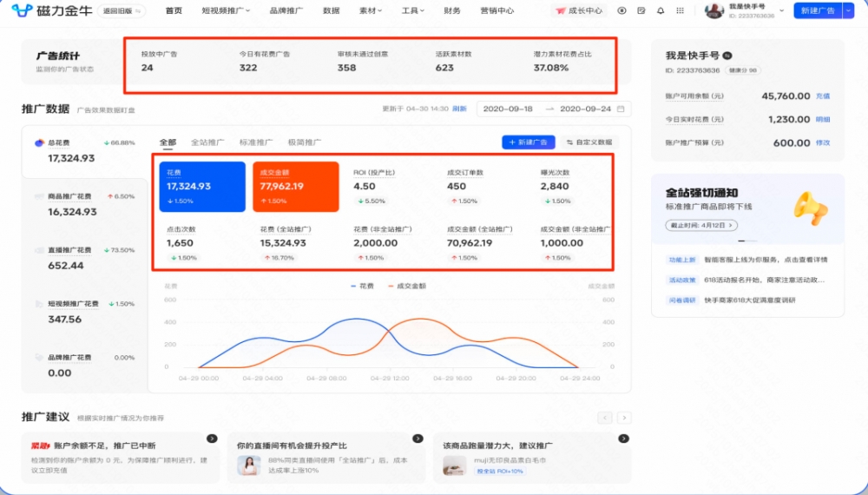Click the 新建广告 button in 推广数据

point(528,142)
